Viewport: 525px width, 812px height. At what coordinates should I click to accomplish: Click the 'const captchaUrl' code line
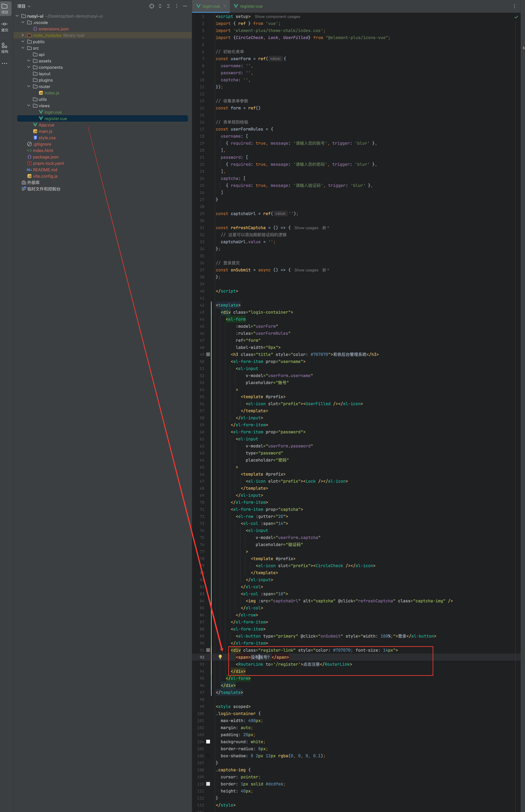257,214
